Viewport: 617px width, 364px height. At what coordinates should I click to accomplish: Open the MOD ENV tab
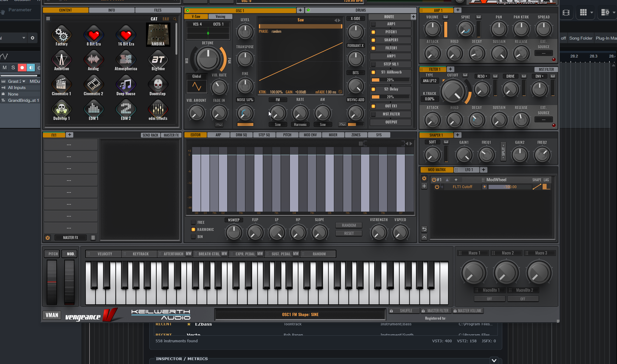[x=310, y=135]
